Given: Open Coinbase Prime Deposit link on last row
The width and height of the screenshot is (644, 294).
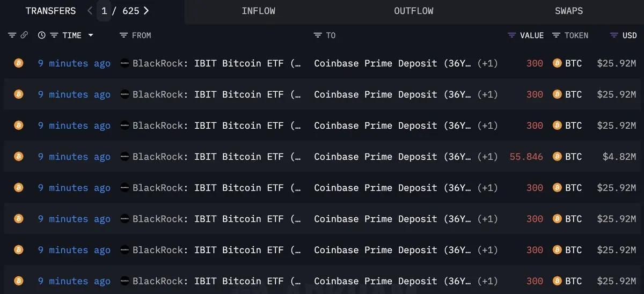Looking at the screenshot, I should [393, 281].
